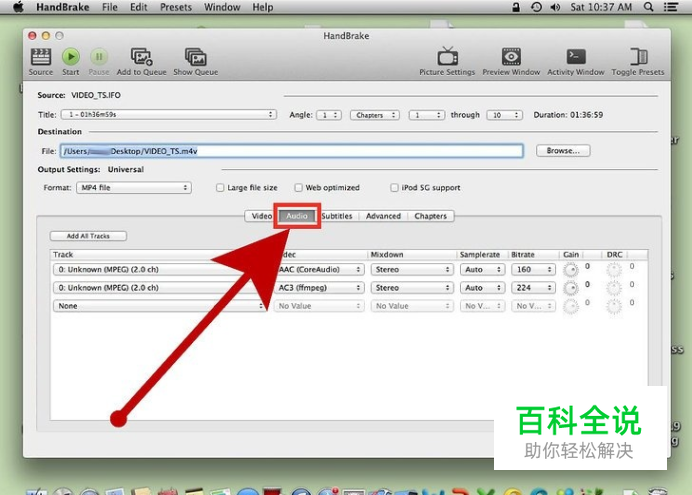Adjust Gain knob for AC3 track
The image size is (692, 495).
click(571, 289)
